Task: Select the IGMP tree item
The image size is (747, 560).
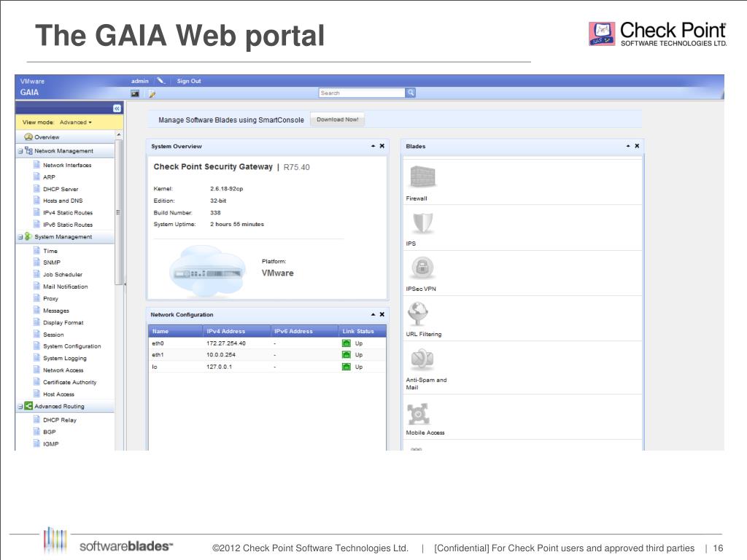Action: pos(50,444)
